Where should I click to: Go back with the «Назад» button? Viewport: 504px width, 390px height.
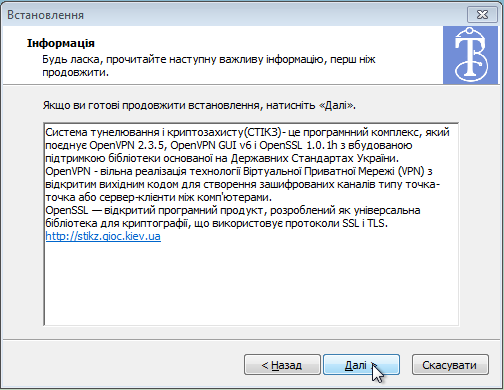tap(282, 365)
